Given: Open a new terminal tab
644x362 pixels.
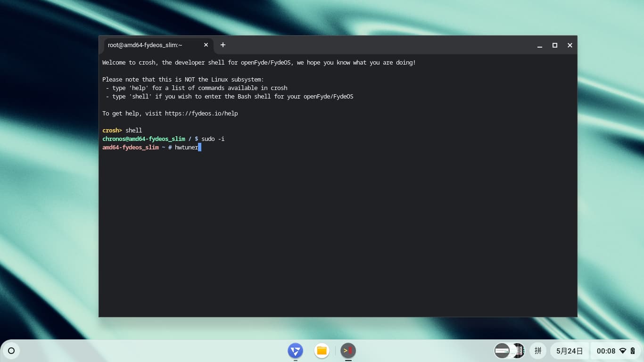Looking at the screenshot, I should (223, 45).
